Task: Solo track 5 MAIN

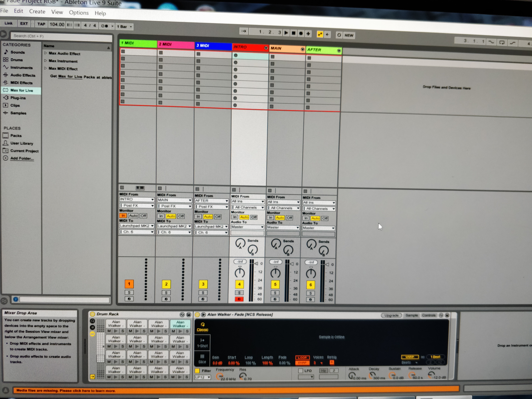Action: point(275,293)
